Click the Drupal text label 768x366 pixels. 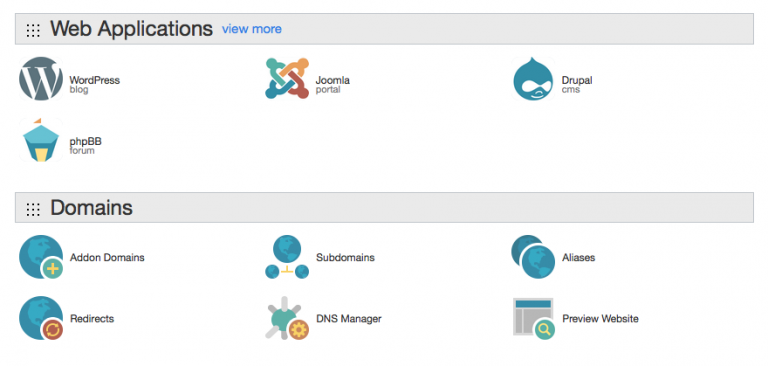(577, 80)
